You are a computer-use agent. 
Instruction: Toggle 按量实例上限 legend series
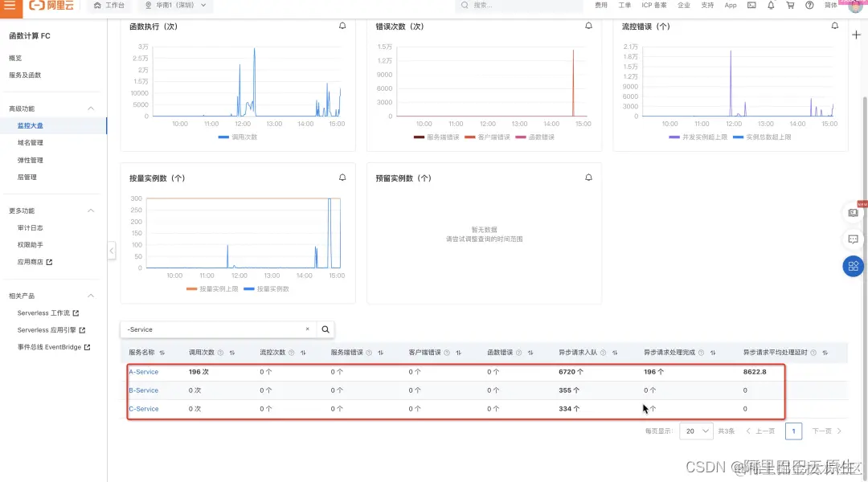click(x=212, y=289)
